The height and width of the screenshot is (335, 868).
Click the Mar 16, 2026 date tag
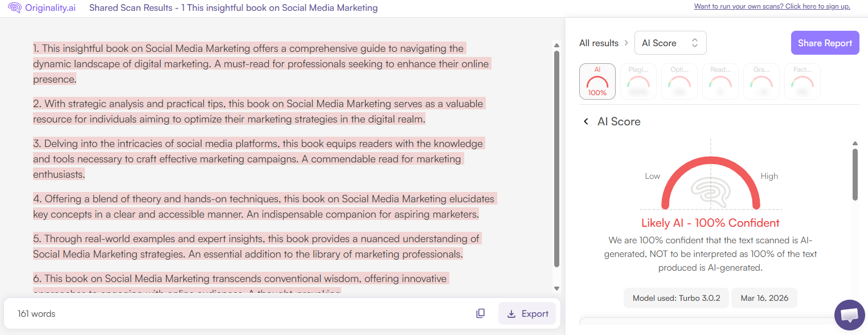pyautogui.click(x=764, y=298)
